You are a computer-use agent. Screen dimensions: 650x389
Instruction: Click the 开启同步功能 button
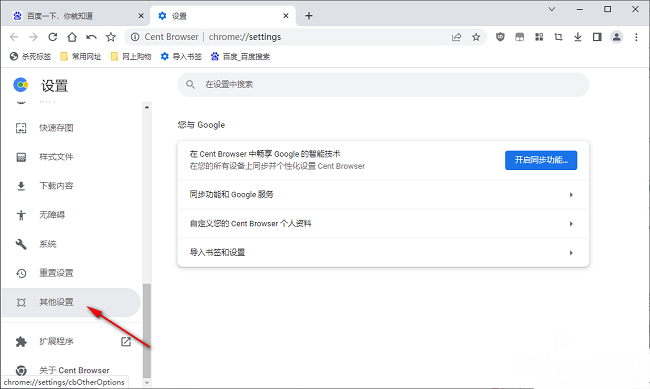541,160
